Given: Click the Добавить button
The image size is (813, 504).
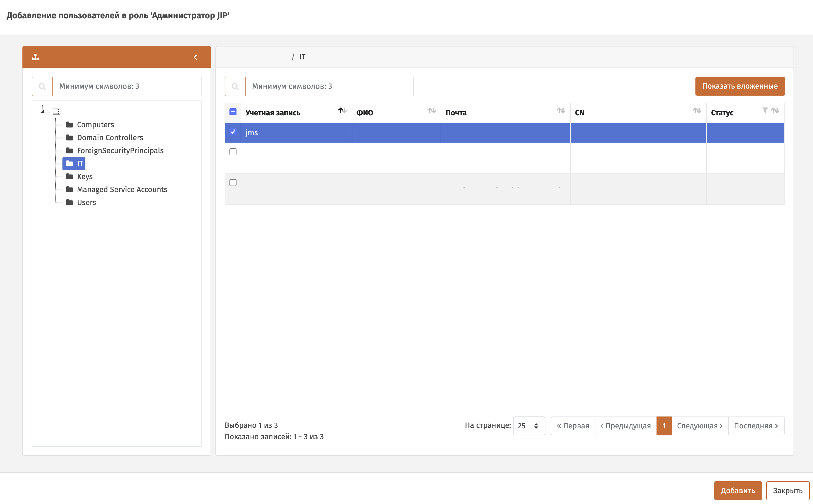Looking at the screenshot, I should (x=738, y=490).
